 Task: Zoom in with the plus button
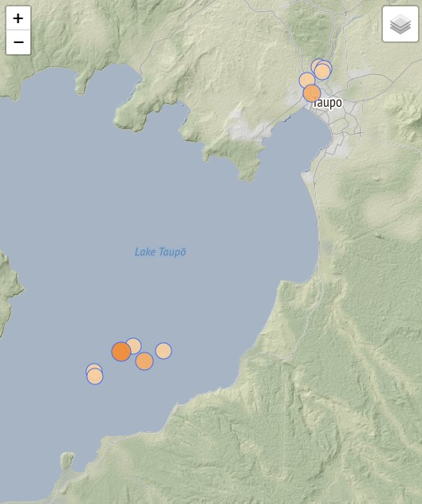18,18
